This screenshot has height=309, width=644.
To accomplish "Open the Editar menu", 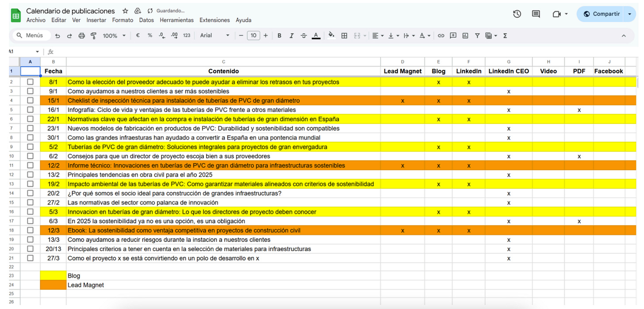I will (59, 20).
